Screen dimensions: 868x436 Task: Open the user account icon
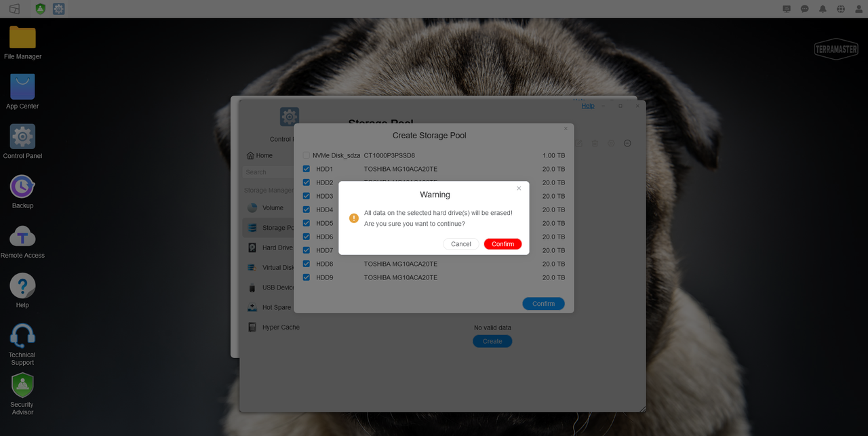click(859, 9)
